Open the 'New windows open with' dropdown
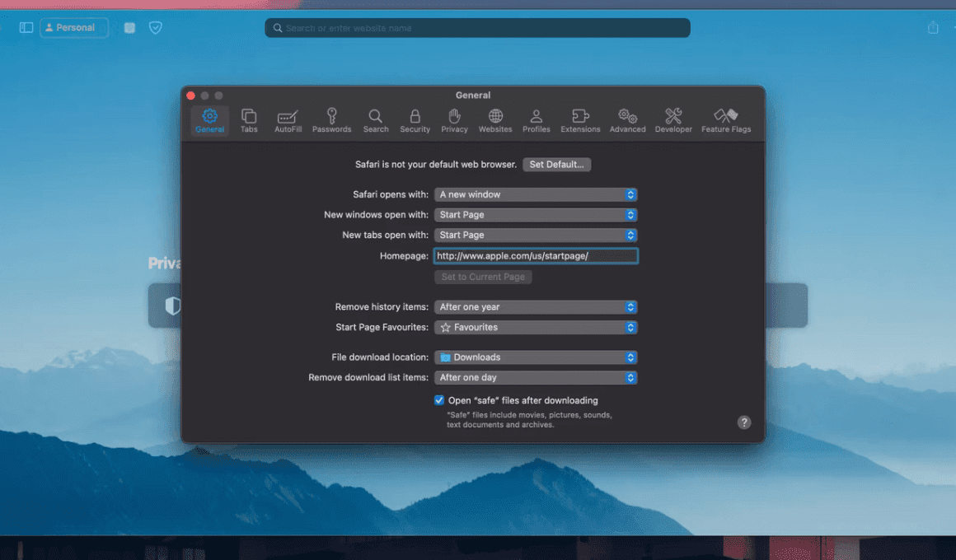 [x=536, y=214]
